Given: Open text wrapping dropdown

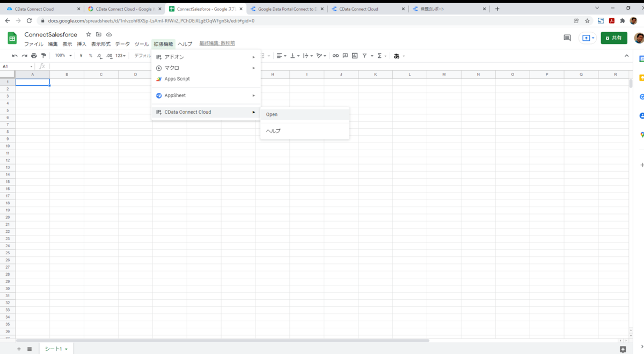Looking at the screenshot, I should tap(308, 56).
